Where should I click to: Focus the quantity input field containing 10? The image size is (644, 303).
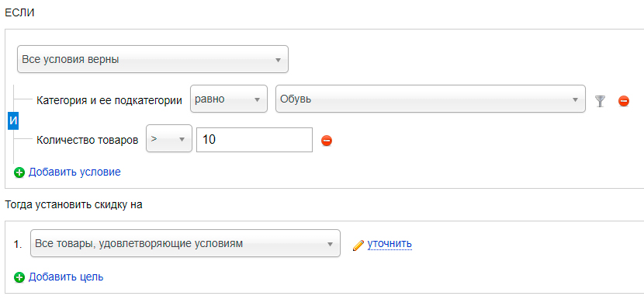coord(254,140)
